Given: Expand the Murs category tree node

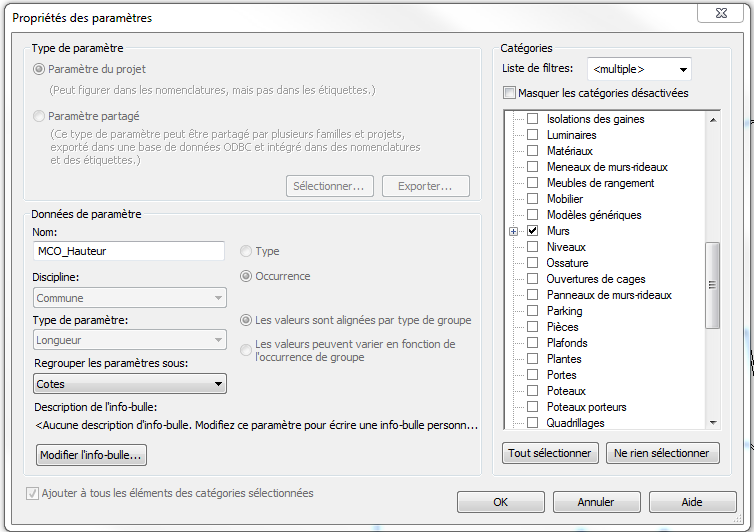Looking at the screenshot, I should click(514, 231).
